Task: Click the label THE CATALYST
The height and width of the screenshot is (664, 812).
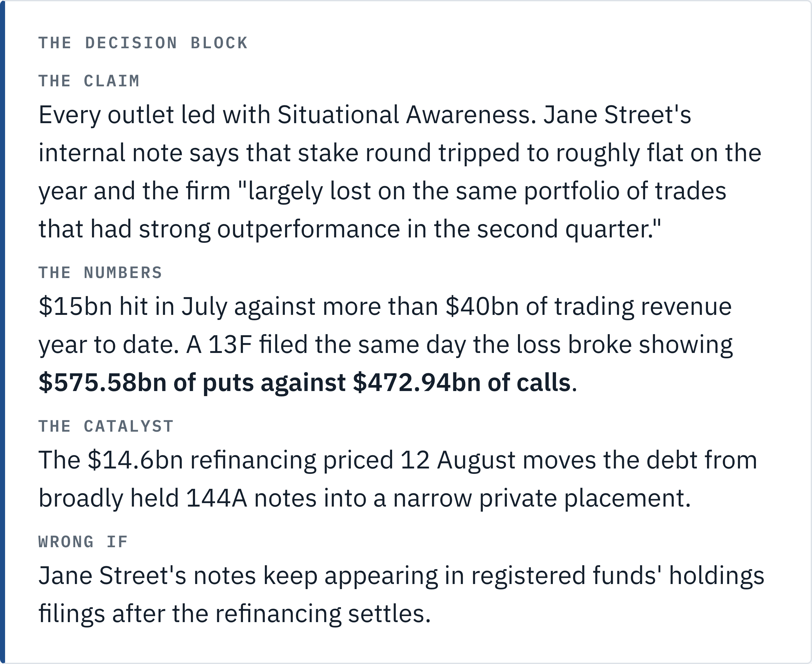Action: coord(106,427)
